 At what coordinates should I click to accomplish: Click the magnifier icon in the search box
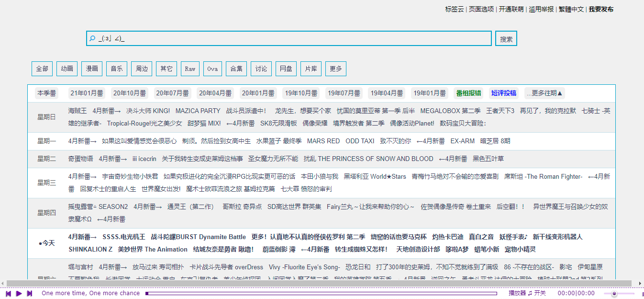[x=93, y=38]
